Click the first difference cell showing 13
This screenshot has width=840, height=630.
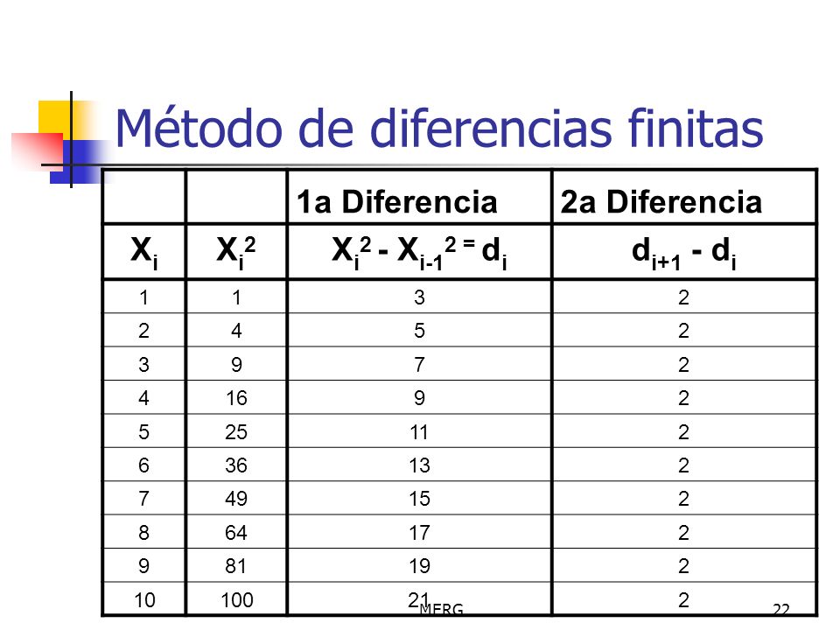tap(419, 465)
